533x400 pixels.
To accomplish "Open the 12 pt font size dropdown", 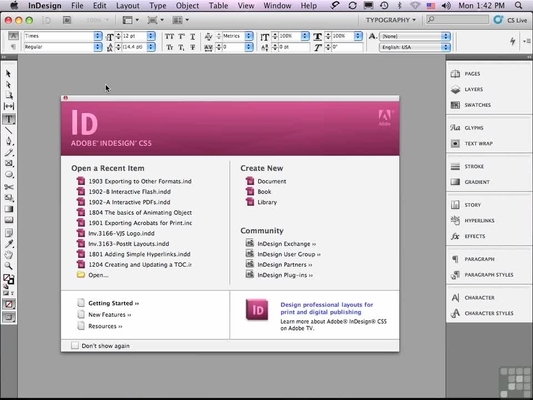I will pos(151,36).
